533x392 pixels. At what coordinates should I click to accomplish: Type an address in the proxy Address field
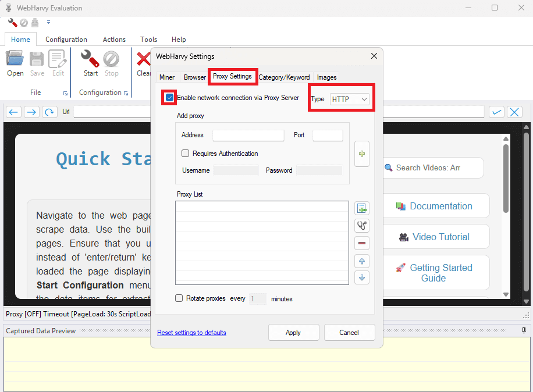(248, 135)
